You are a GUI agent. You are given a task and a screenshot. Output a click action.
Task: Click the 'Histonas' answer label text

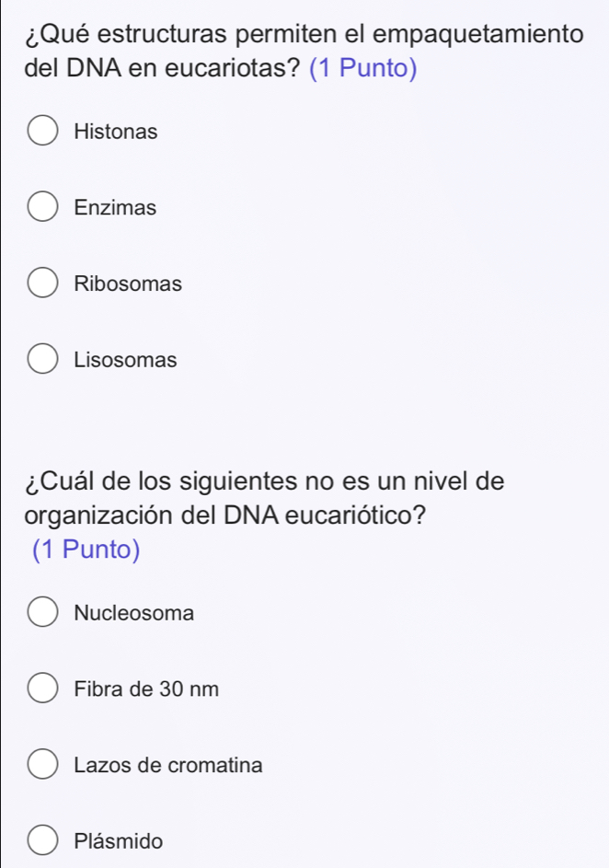click(x=116, y=132)
